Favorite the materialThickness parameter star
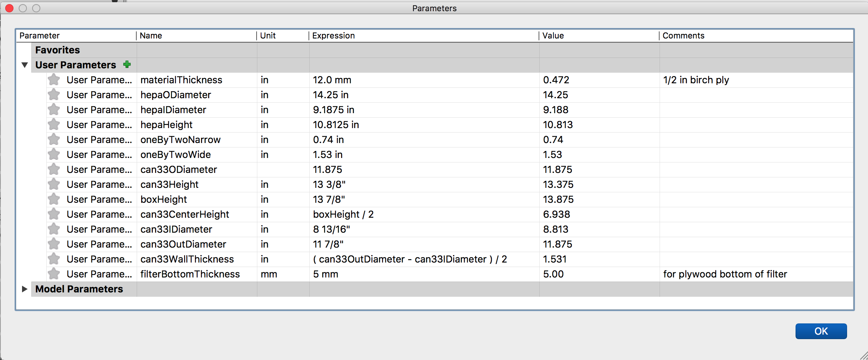868x360 pixels. pos(54,80)
